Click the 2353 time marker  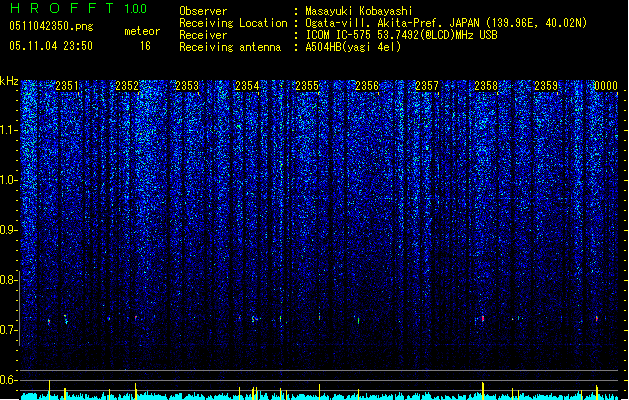[187, 86]
